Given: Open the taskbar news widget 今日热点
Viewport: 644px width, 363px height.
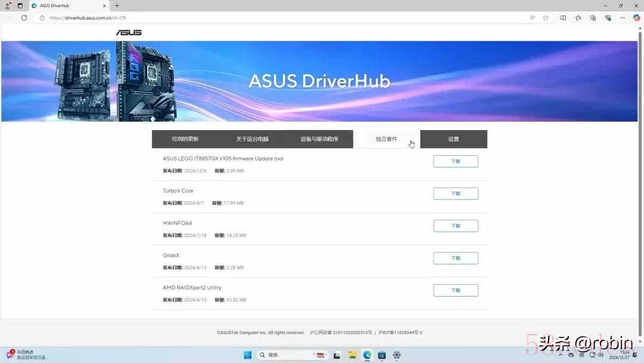Looking at the screenshot, I should tap(26, 355).
